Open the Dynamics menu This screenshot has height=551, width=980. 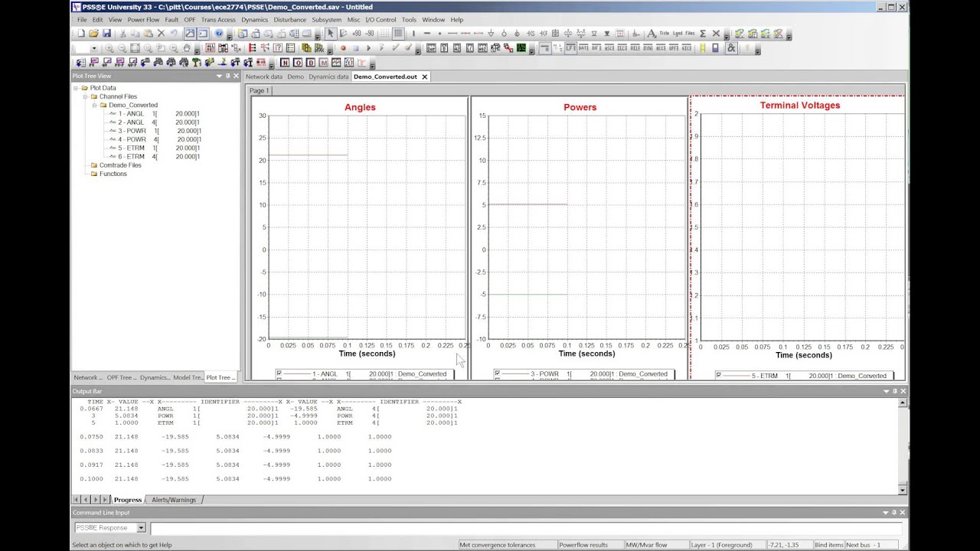(255, 19)
